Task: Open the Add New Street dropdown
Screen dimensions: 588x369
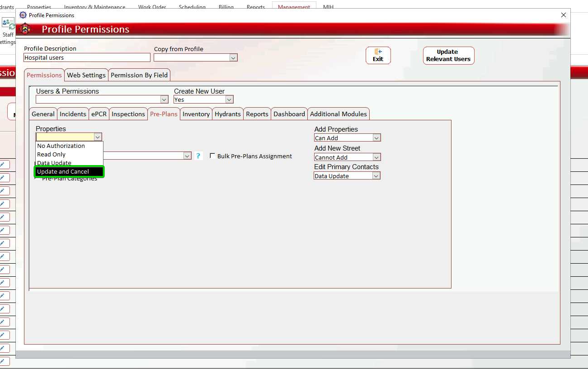Action: pos(376,157)
